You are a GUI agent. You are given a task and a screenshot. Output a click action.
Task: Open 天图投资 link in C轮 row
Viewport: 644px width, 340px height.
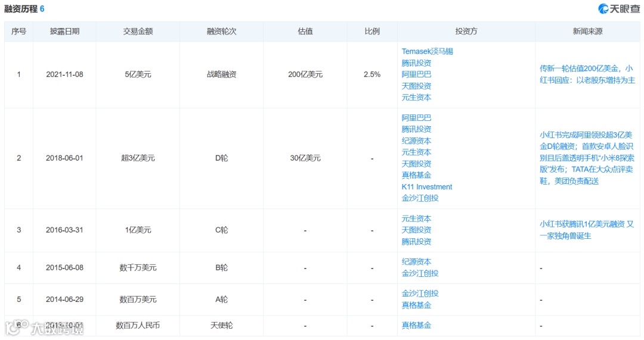pyautogui.click(x=416, y=230)
